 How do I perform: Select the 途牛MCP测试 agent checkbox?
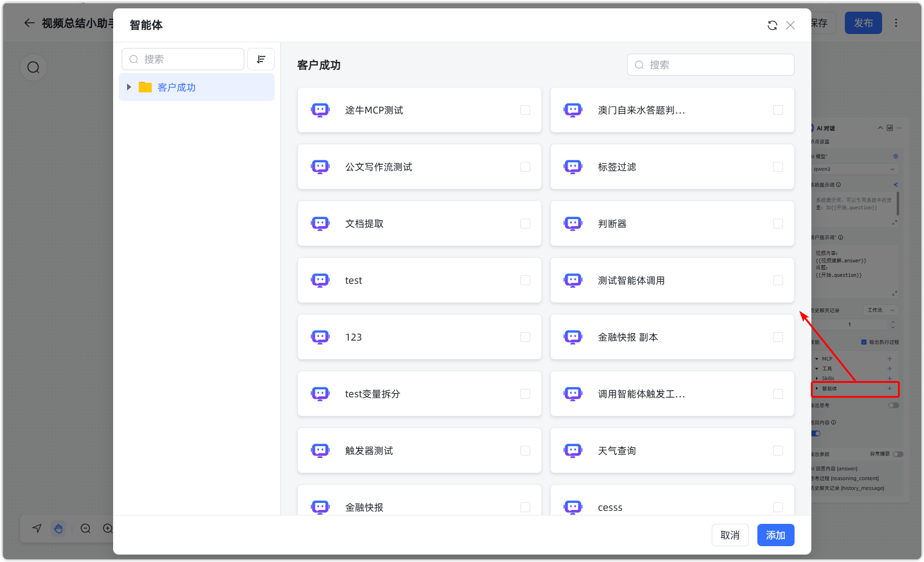525,110
